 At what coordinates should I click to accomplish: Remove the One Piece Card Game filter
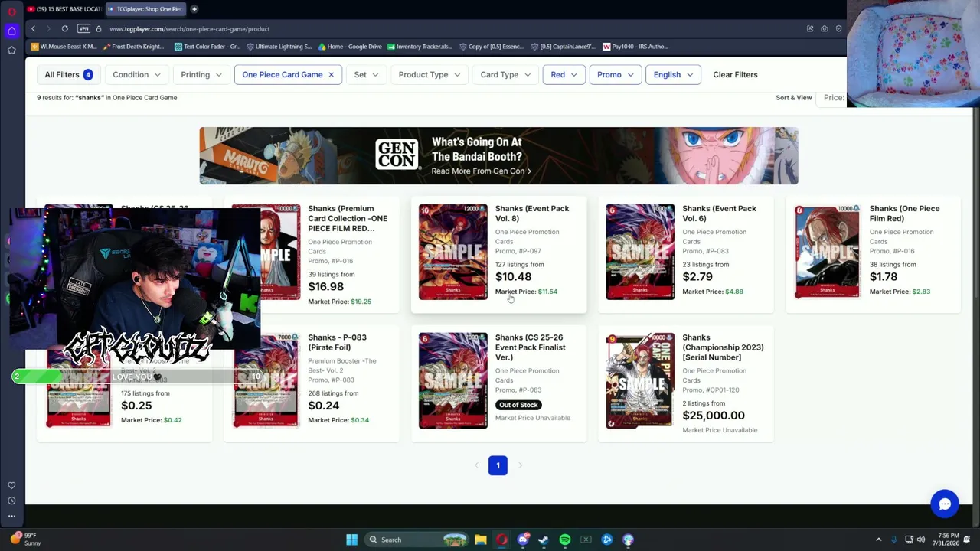click(331, 75)
